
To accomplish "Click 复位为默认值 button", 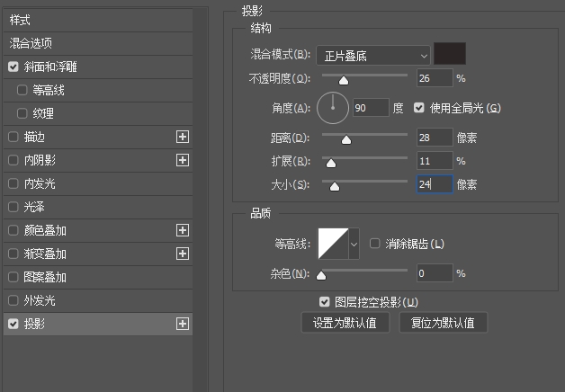I will coord(444,323).
